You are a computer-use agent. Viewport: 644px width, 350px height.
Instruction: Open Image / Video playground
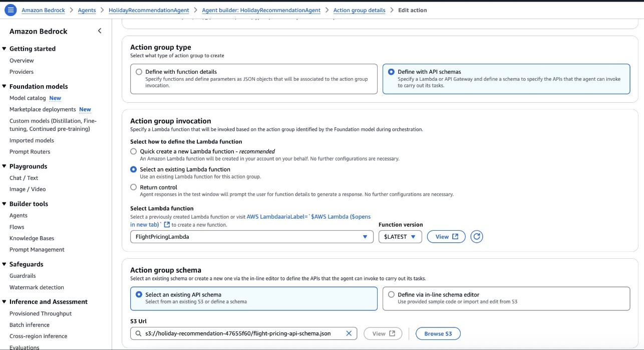(28, 189)
